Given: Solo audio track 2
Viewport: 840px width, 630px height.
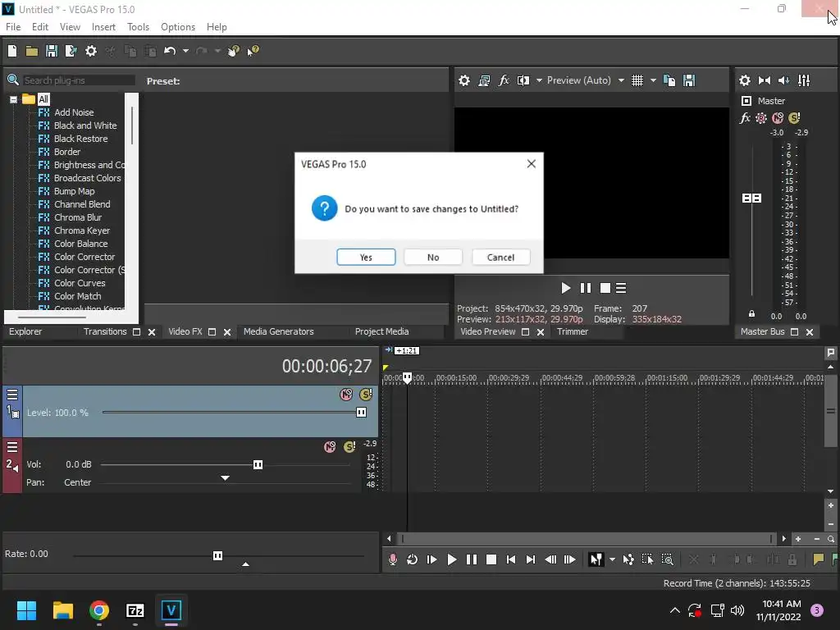Looking at the screenshot, I should coord(349,447).
